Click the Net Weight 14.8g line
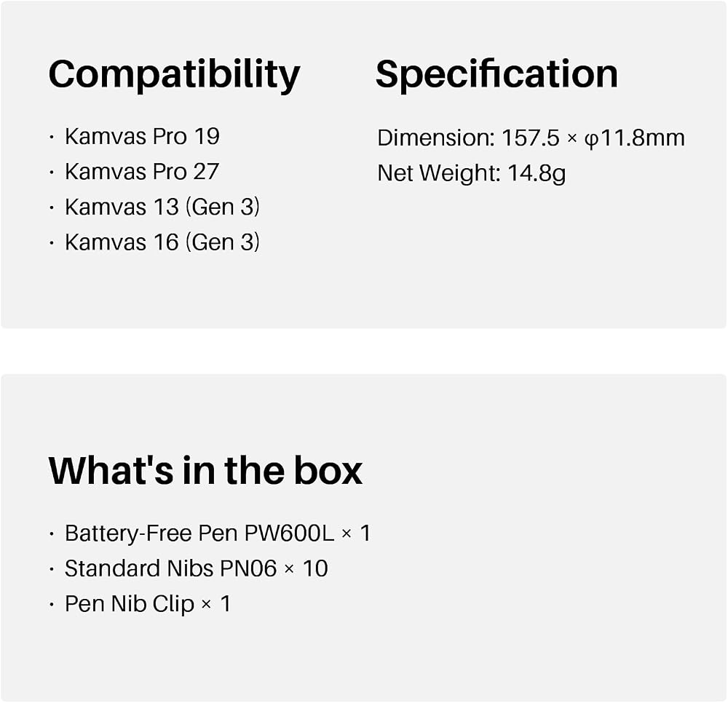 [x=472, y=173]
